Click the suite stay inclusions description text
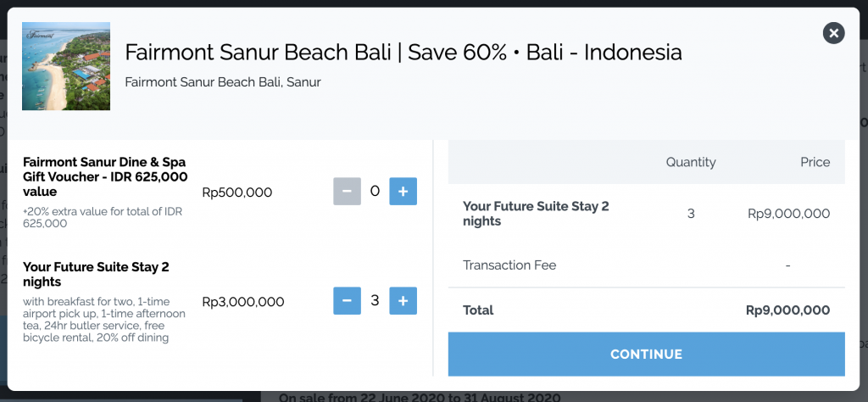Screen dimensions: 868x402 coord(104,320)
